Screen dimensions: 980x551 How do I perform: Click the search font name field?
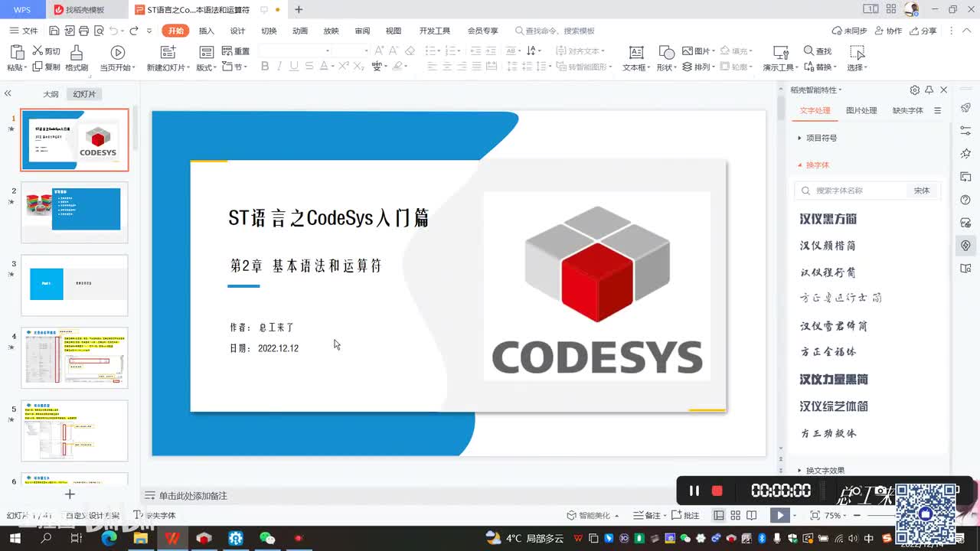pos(850,191)
